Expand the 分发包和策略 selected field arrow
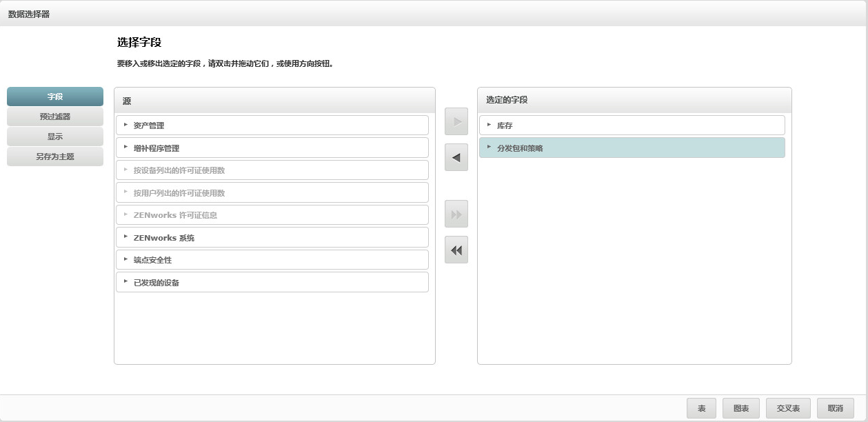Screen dimensions: 868x422 point(489,147)
